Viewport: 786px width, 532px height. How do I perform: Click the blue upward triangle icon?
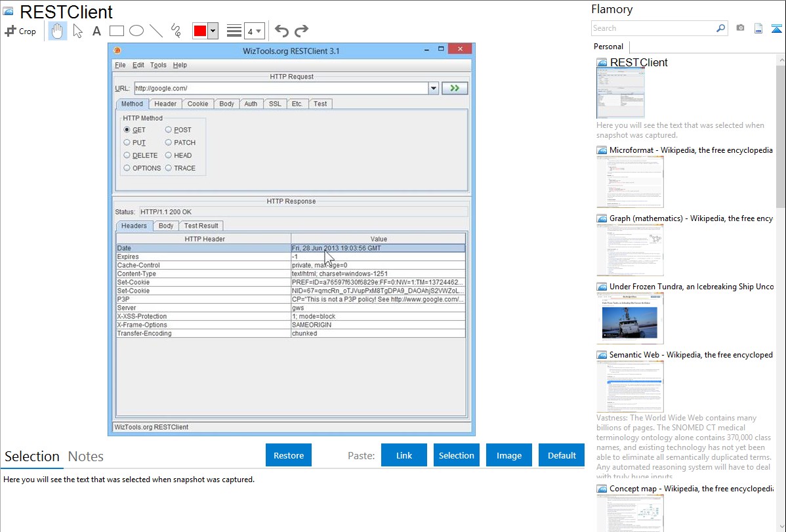click(776, 28)
